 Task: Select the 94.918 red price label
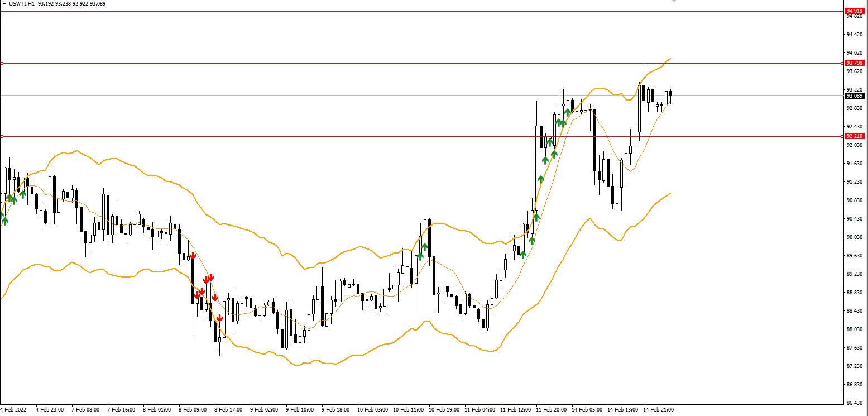pos(854,11)
